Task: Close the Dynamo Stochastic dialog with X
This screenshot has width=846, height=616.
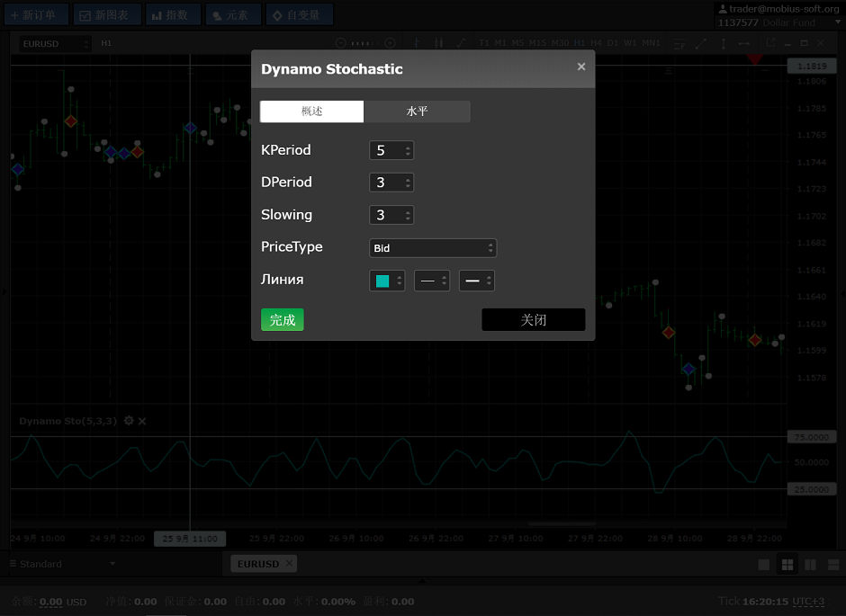Action: (581, 67)
